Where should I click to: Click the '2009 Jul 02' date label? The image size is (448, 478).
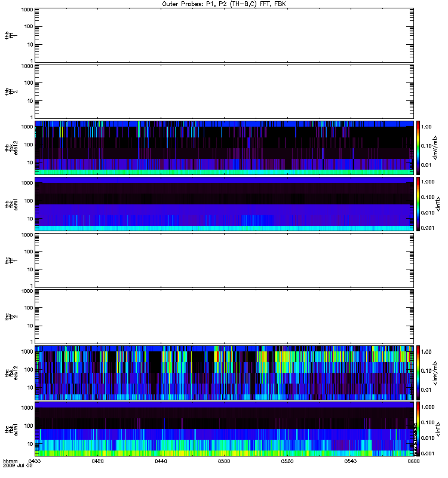pos(18,465)
